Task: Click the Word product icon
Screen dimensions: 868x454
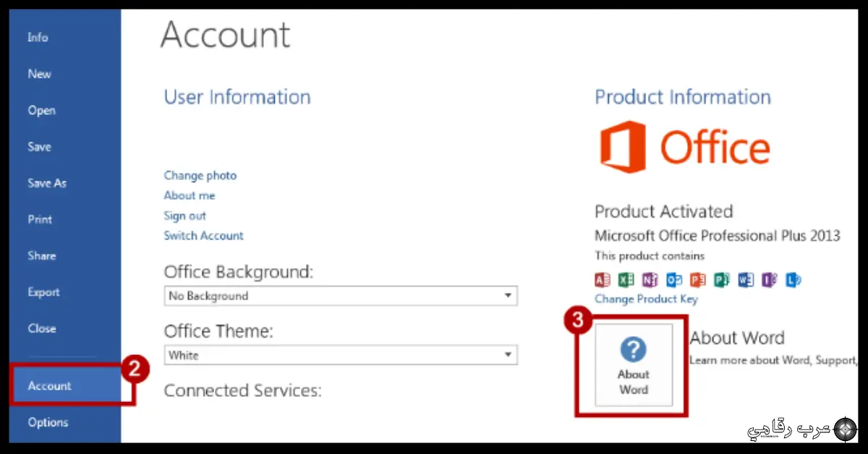Action: (746, 280)
